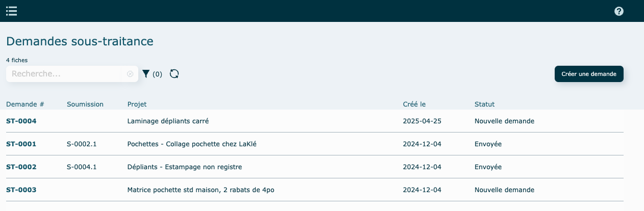Screen dimensions: 644x211
Task: Select submission S-0002.1 cell
Action: [x=82, y=144]
